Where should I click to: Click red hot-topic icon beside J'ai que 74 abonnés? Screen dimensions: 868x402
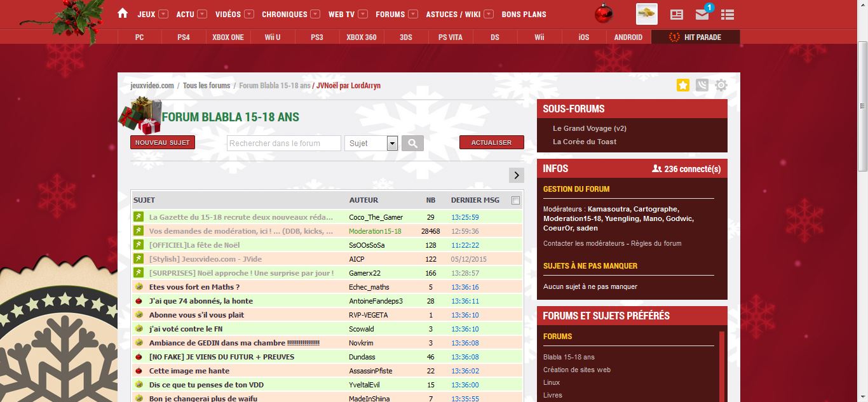point(139,300)
